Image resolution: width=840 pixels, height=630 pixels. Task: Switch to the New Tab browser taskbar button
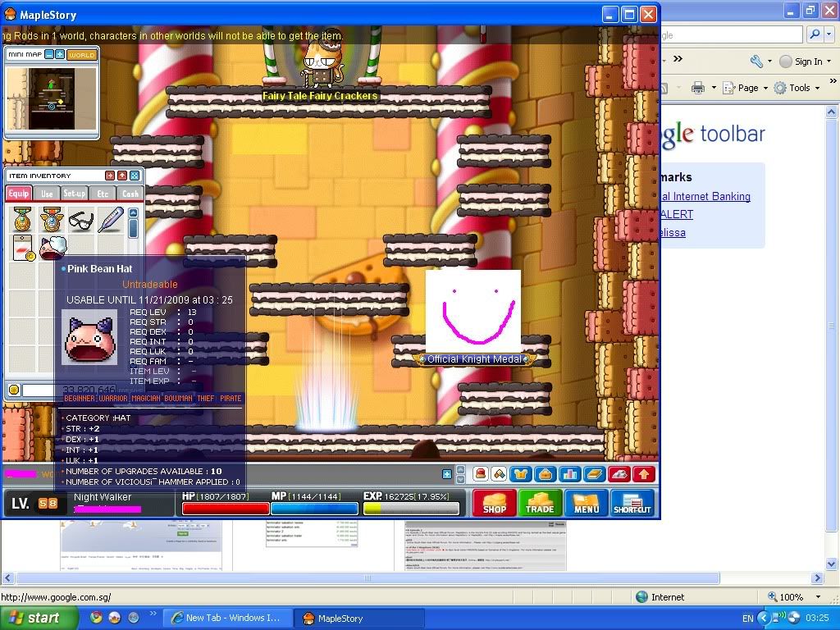pos(227,618)
